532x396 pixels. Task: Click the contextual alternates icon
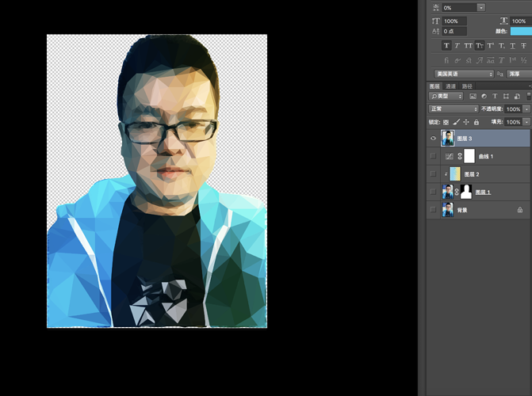pos(457,60)
